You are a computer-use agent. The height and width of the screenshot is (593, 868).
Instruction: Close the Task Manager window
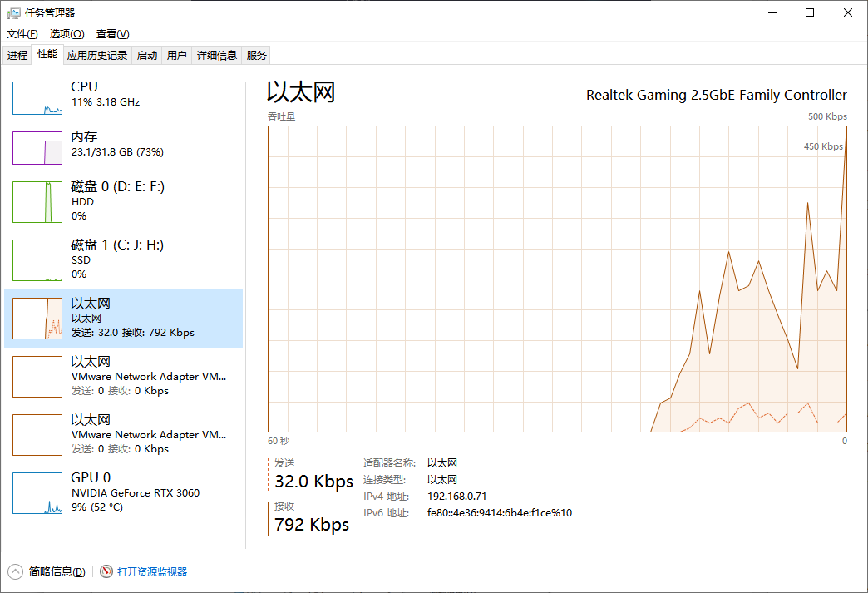pyautogui.click(x=847, y=12)
